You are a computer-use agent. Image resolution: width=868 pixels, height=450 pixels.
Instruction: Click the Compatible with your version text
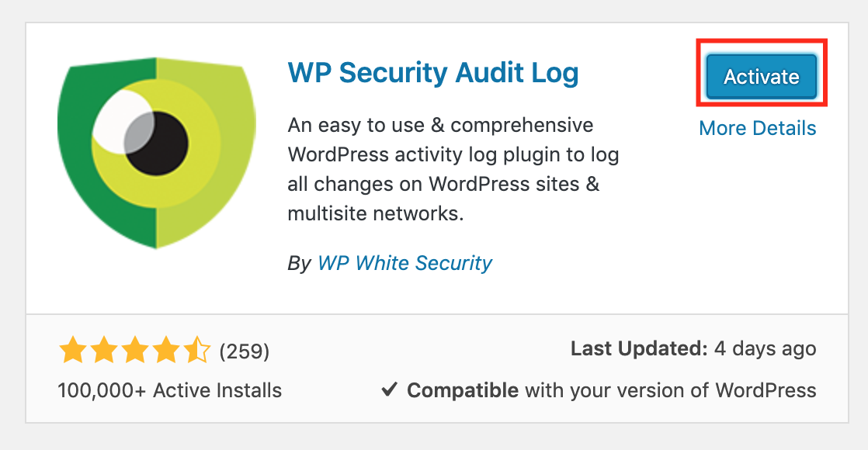coord(611,390)
